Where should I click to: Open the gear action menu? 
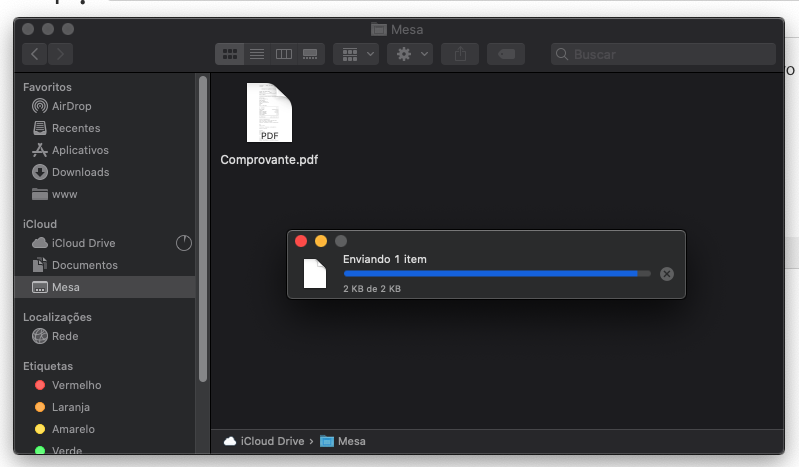tap(410, 54)
